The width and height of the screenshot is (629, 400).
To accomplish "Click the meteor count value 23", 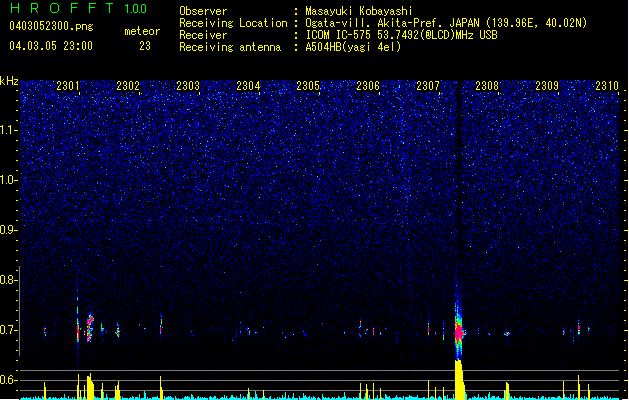I will (x=145, y=46).
